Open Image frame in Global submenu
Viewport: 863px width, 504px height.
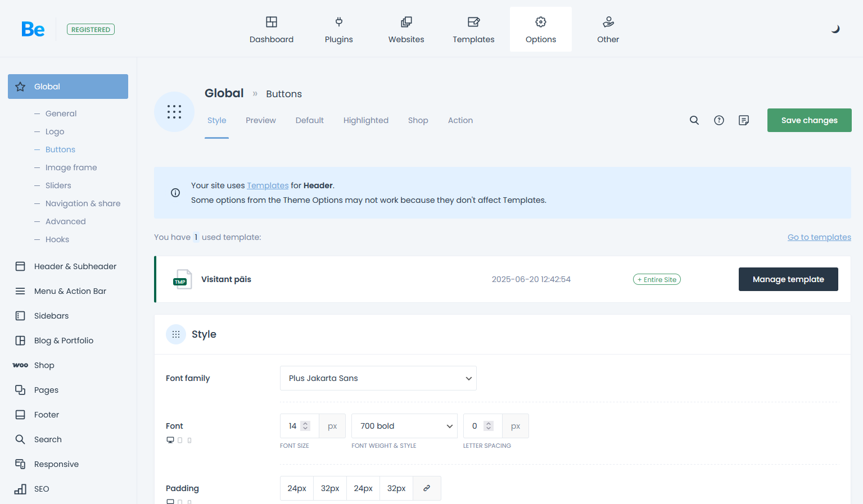coord(71,167)
